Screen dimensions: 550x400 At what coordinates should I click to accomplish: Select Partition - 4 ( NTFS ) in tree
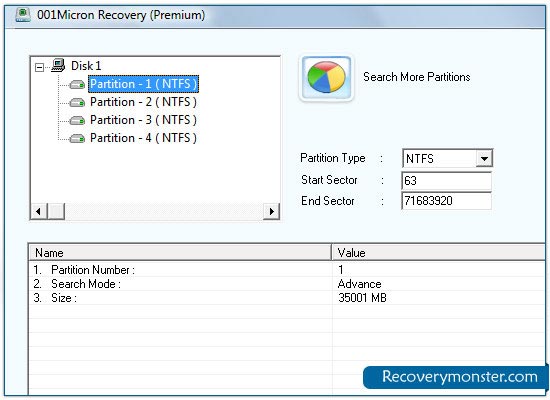click(x=143, y=138)
